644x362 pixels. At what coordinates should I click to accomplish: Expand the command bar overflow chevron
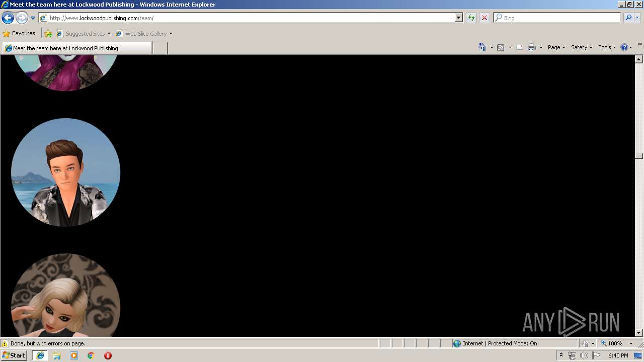pyautogui.click(x=639, y=44)
